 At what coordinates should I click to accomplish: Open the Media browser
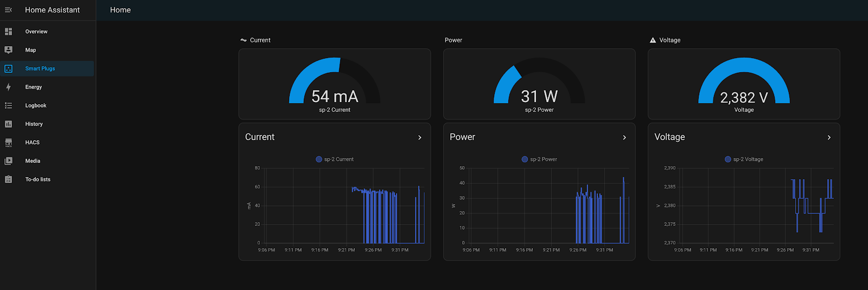pos(47,161)
